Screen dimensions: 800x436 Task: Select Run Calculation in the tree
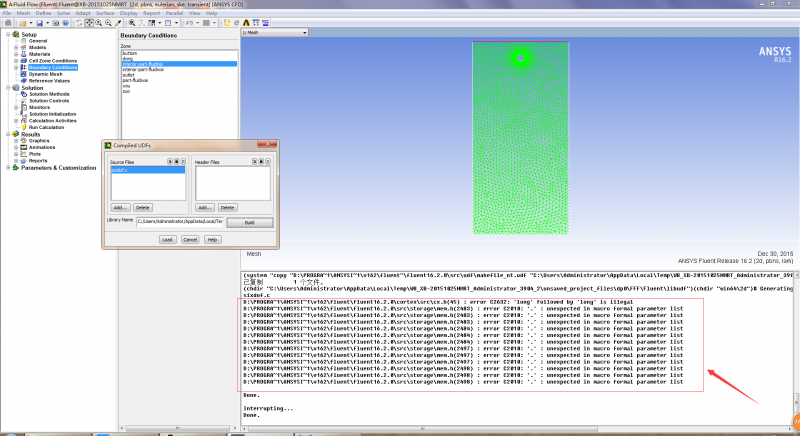[47, 127]
